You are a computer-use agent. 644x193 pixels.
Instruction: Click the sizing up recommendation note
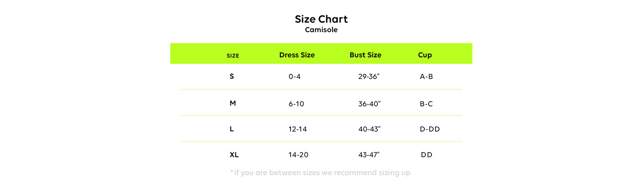(x=320, y=173)
